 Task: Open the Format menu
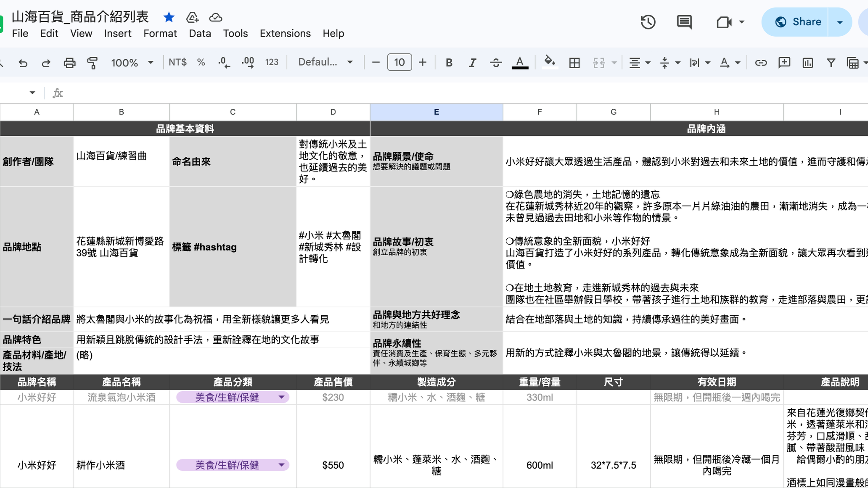click(160, 33)
